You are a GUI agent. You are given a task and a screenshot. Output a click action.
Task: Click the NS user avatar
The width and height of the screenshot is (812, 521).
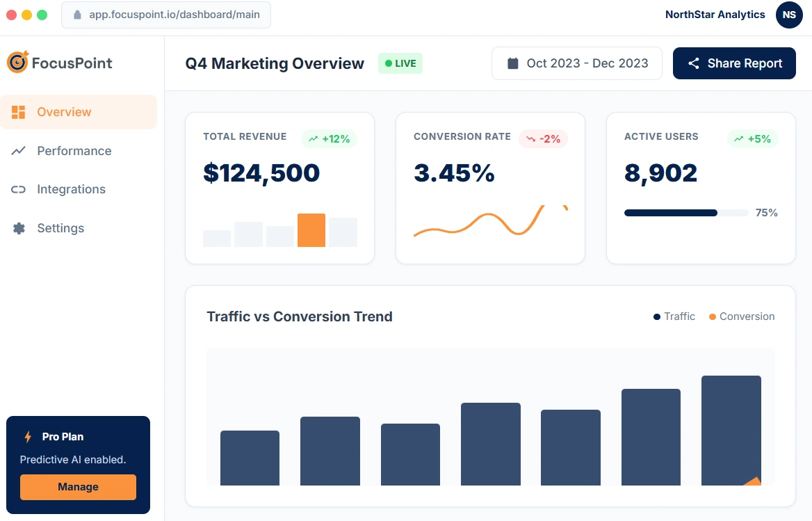click(789, 15)
